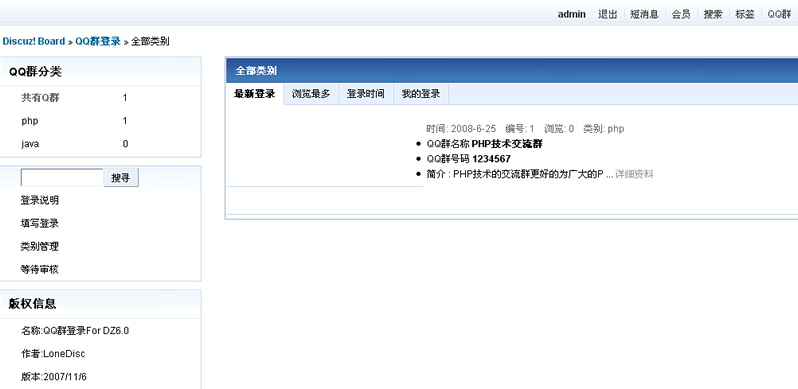Image resolution: width=798 pixels, height=389 pixels.
Task: Click 名称:QQ群登录For DZ6.0 text
Action: tap(75, 331)
